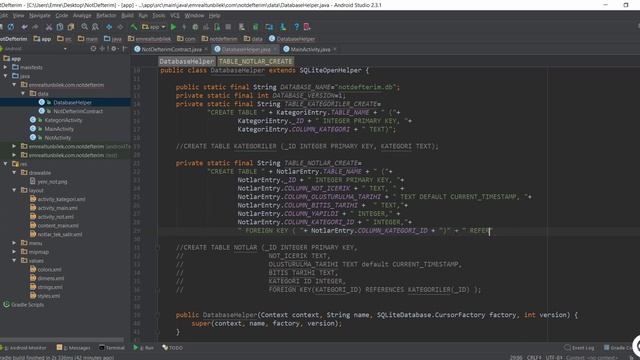Screen dimensions: 640x360
Task: Click the Attach debugger to process icon
Action: pos(217,27)
